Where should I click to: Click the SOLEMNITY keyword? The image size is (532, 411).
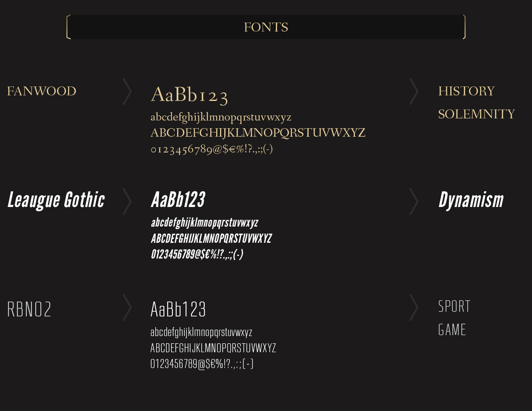click(477, 114)
